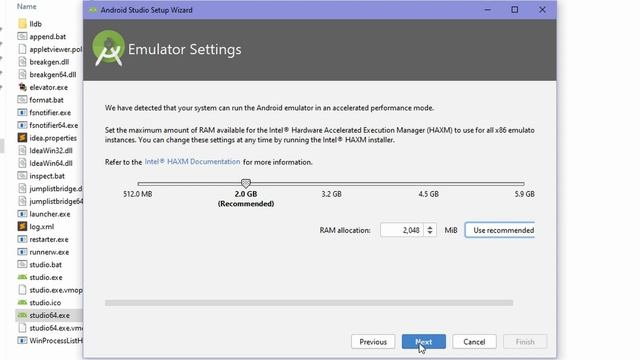This screenshot has width=640, height=360.
Task: Click the Previous button
Action: (373, 342)
